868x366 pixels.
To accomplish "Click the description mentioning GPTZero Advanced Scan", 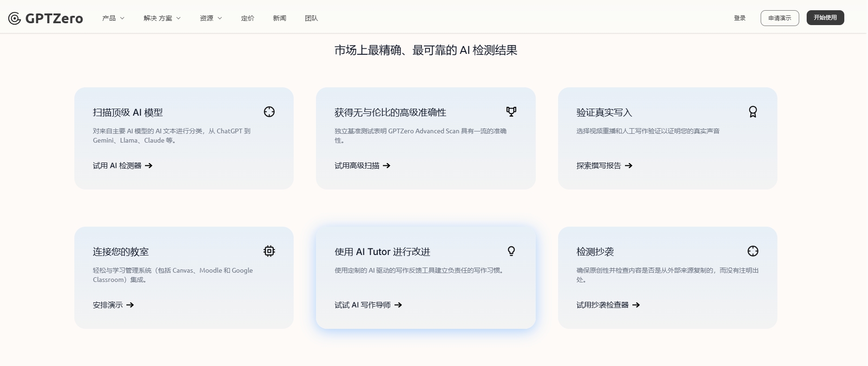I will click(421, 136).
